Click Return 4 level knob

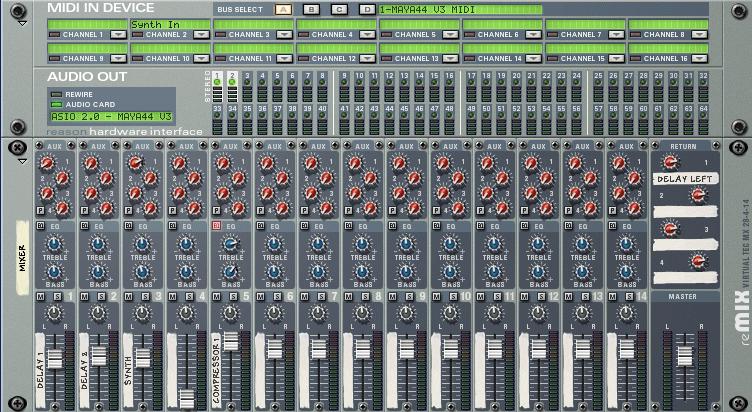698,262
